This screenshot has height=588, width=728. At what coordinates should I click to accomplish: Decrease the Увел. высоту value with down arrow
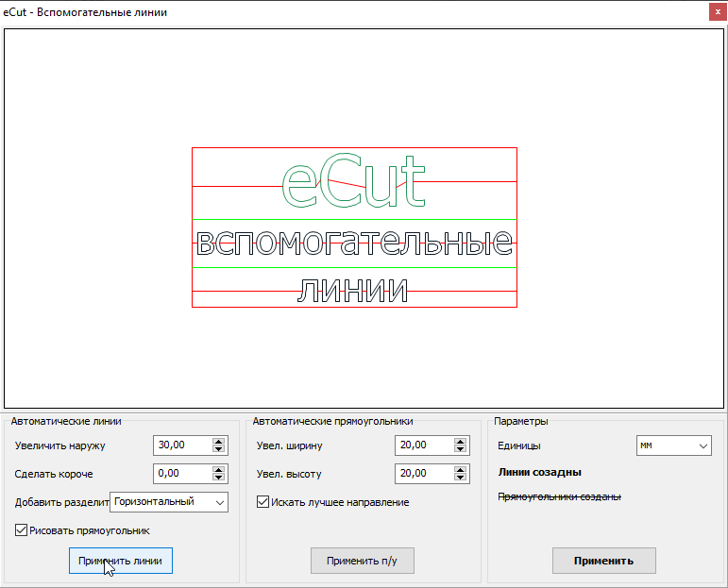(460, 478)
